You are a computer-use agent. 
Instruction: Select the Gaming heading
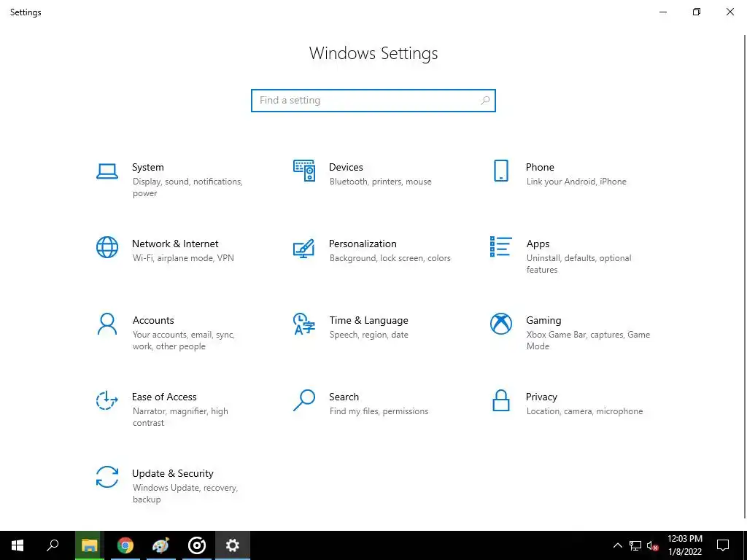pyautogui.click(x=543, y=321)
